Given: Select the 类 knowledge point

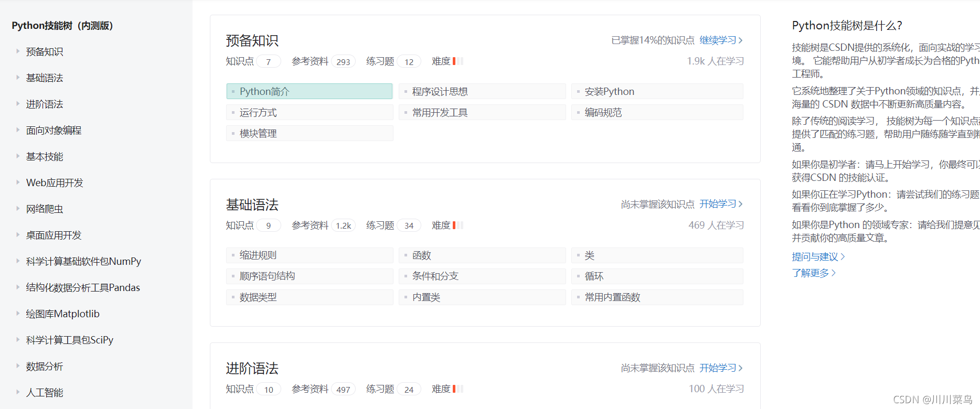Looking at the screenshot, I should pos(657,255).
